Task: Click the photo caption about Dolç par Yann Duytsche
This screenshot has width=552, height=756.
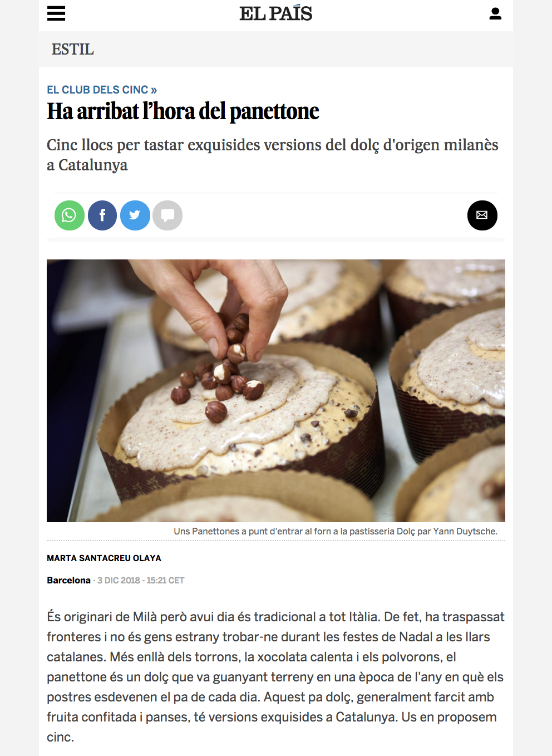Action: coord(336,531)
